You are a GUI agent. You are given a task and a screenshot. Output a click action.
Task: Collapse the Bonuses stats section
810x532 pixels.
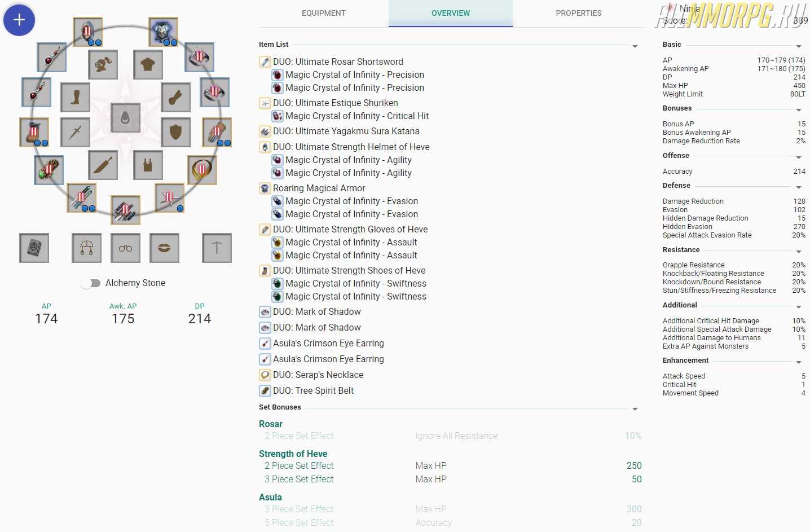point(799,109)
